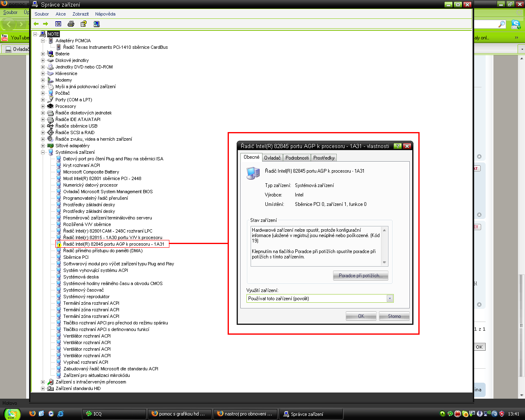The height and width of the screenshot is (420, 525).
Task: Open the Nápověda menu
Action: [105, 14]
